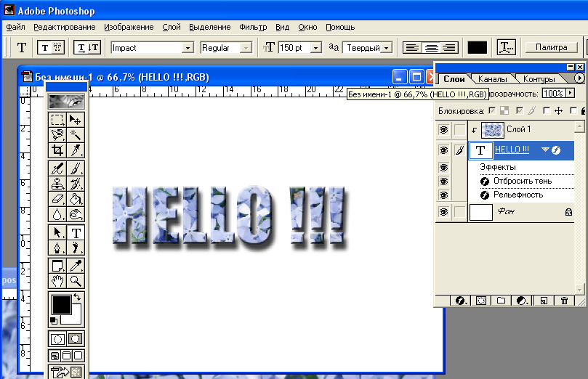Image resolution: width=588 pixels, height=379 pixels.
Task: Switch to the Каналы tab
Action: 493,78
